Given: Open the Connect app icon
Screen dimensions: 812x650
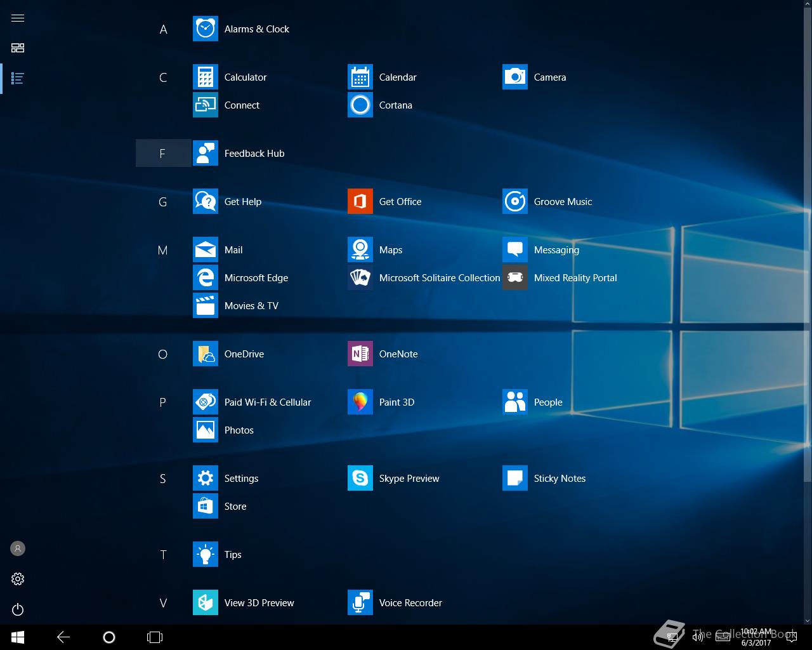Looking at the screenshot, I should 206,105.
